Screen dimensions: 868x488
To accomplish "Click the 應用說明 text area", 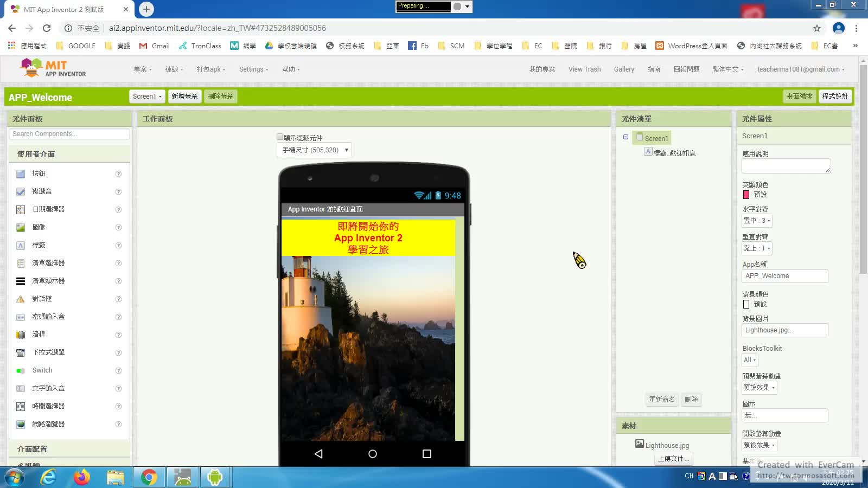I will (786, 166).
